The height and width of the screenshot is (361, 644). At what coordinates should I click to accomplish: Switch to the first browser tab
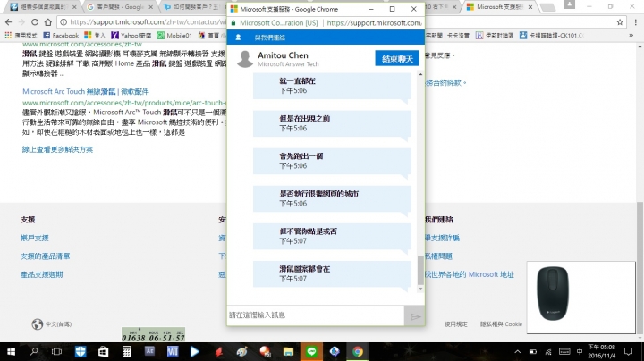pyautogui.click(x=43, y=7)
